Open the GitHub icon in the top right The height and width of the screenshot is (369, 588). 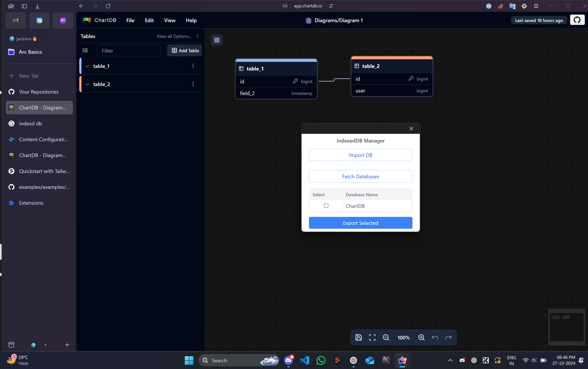pos(577,20)
